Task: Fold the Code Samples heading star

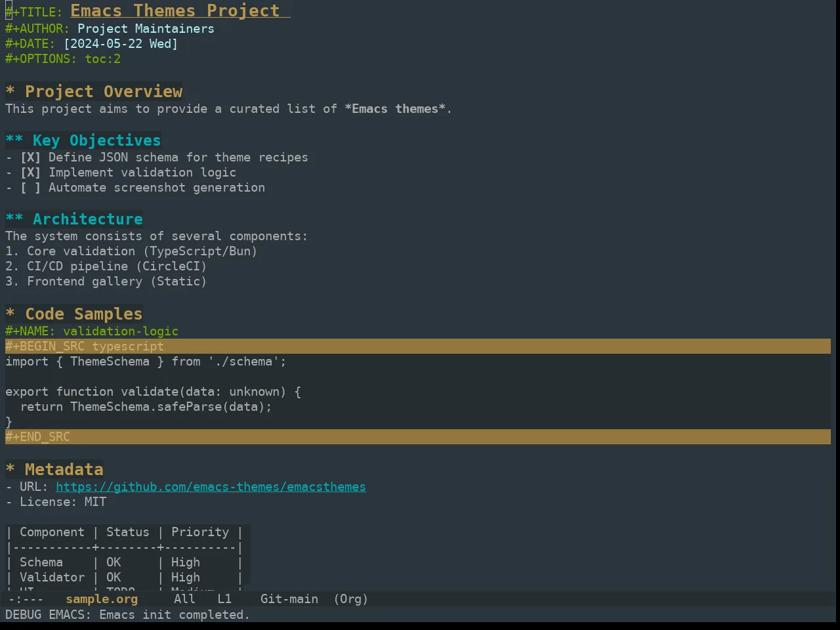Action: (x=10, y=314)
